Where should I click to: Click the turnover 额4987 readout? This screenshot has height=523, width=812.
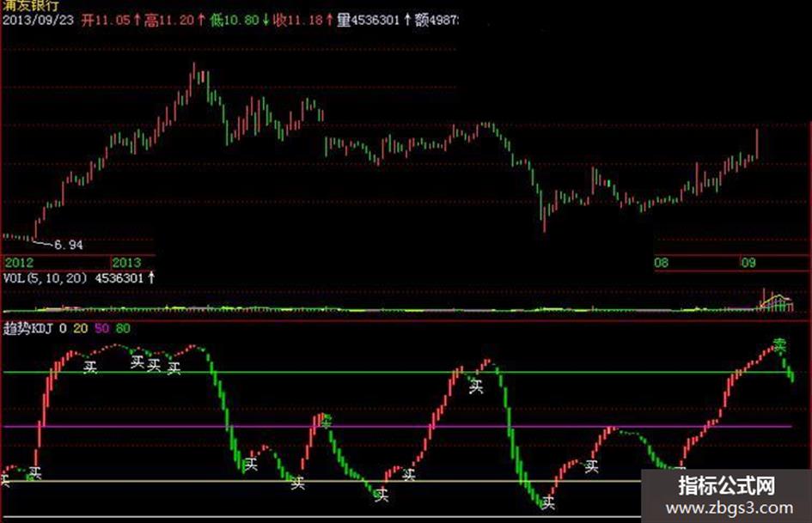click(437, 21)
